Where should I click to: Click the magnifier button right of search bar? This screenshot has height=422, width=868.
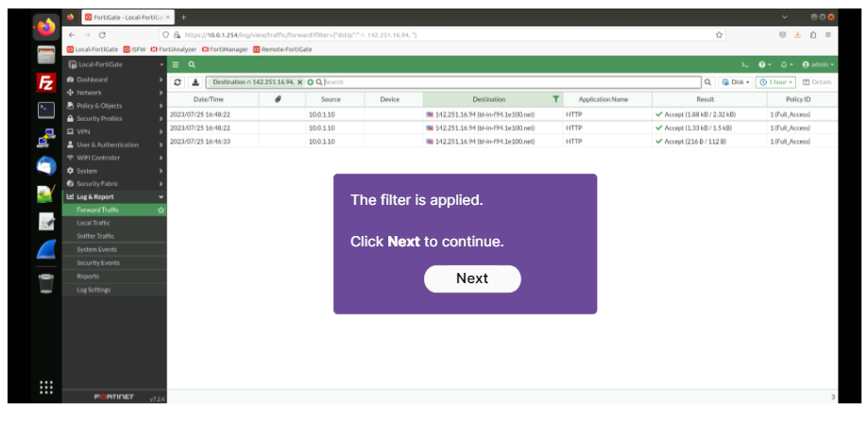click(x=707, y=82)
